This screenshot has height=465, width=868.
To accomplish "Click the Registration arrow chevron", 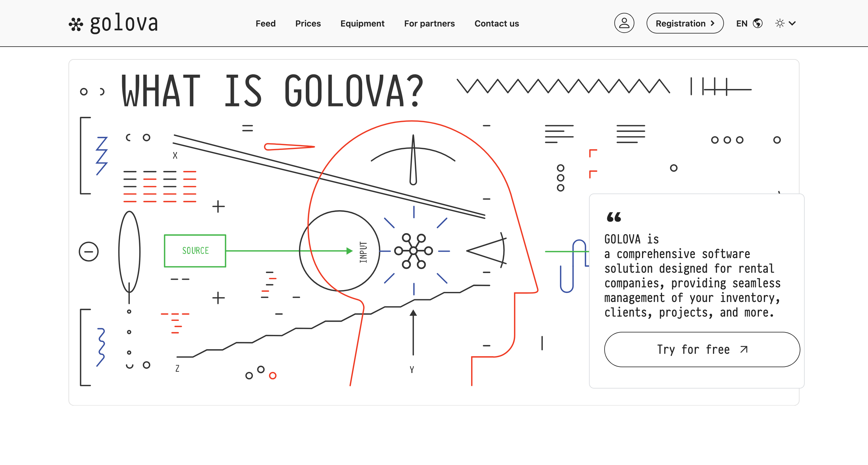I will click(x=712, y=23).
